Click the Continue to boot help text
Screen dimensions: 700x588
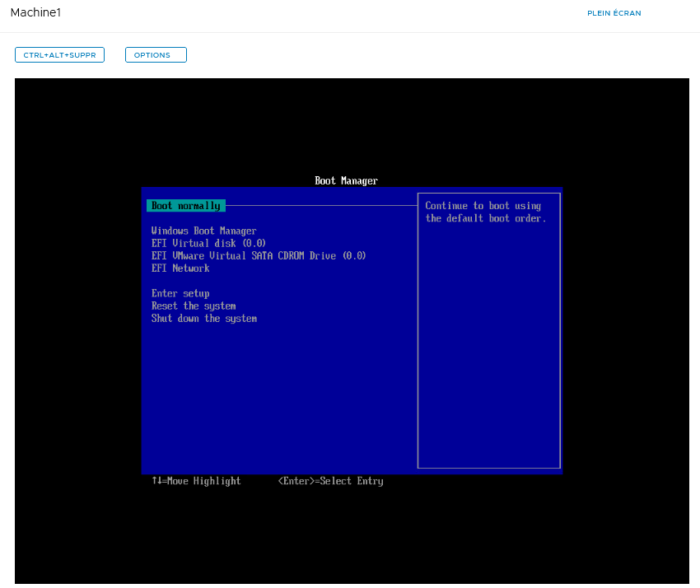485,212
